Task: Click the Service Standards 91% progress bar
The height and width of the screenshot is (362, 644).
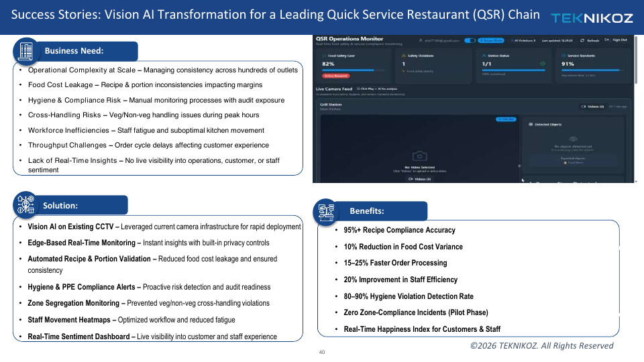Action: (x=593, y=70)
